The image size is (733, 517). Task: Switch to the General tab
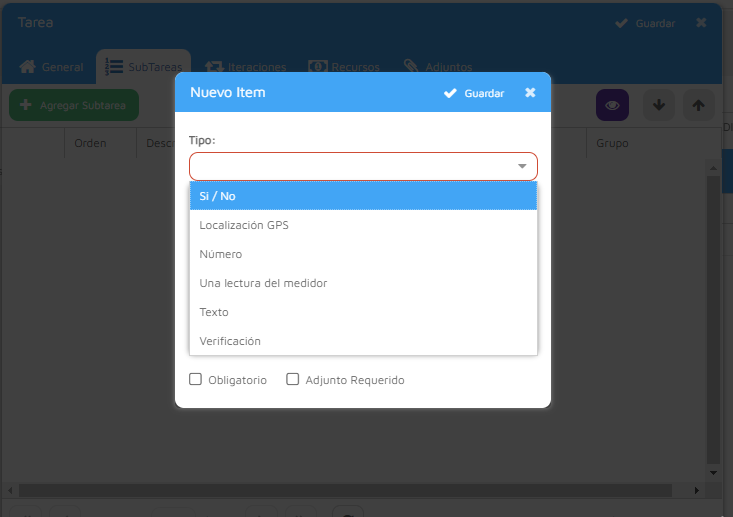(52, 67)
